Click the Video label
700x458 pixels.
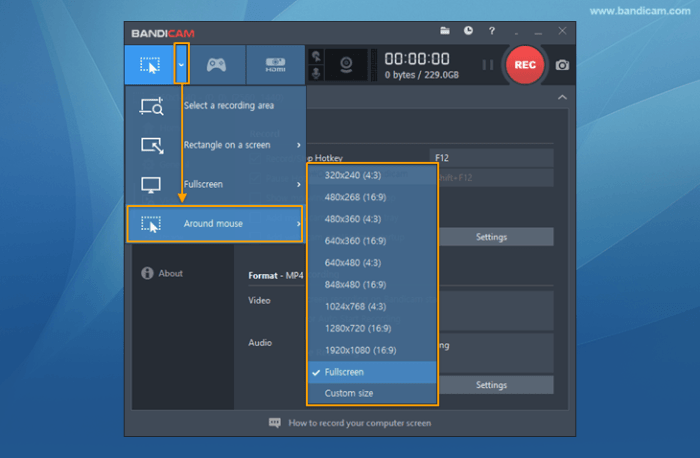tap(259, 301)
